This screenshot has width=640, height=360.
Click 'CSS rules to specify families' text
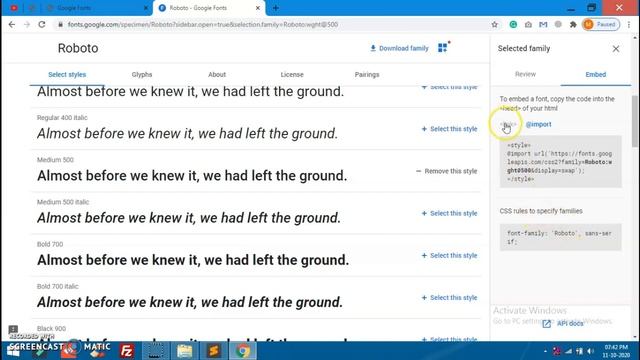541,211
